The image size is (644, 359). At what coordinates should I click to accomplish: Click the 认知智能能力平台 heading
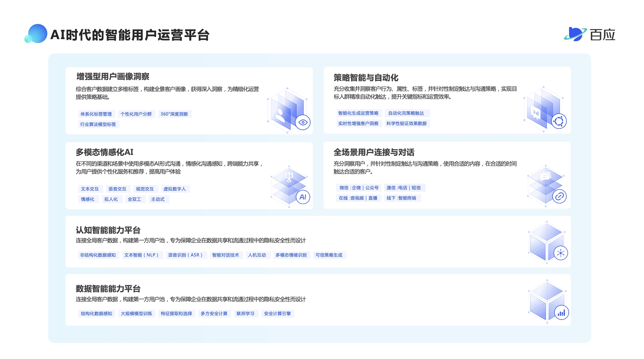108,230
